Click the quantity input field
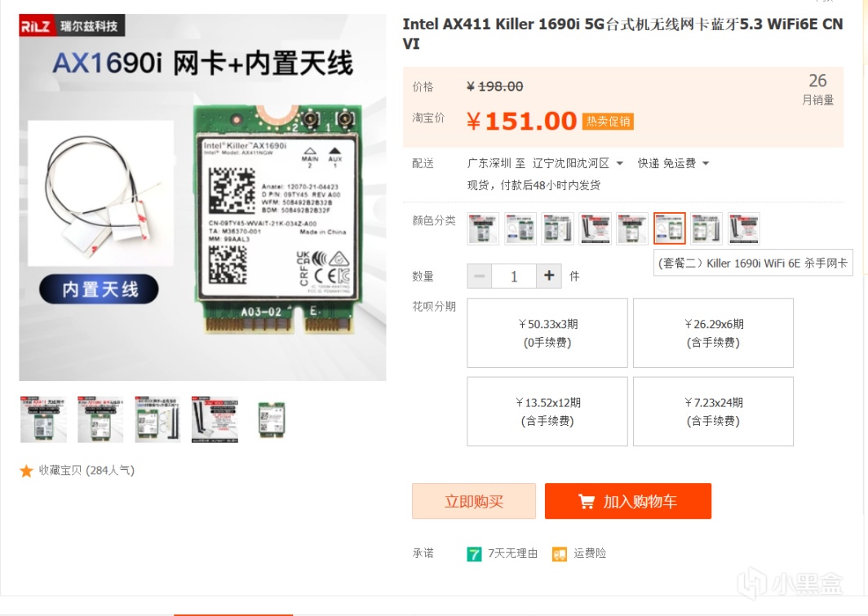868x616 pixels. click(514, 276)
